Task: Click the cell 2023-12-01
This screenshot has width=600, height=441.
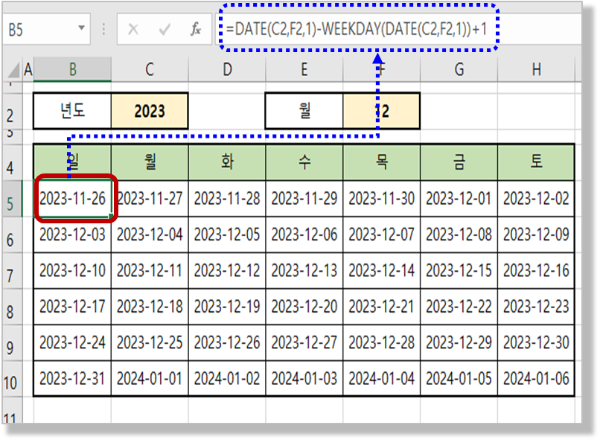Action: click(x=459, y=199)
